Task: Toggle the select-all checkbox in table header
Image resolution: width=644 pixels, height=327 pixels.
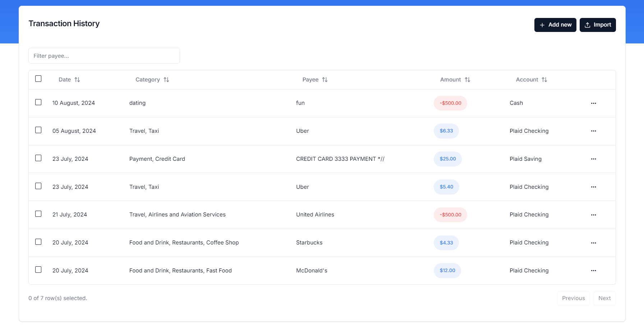Action: [38, 79]
